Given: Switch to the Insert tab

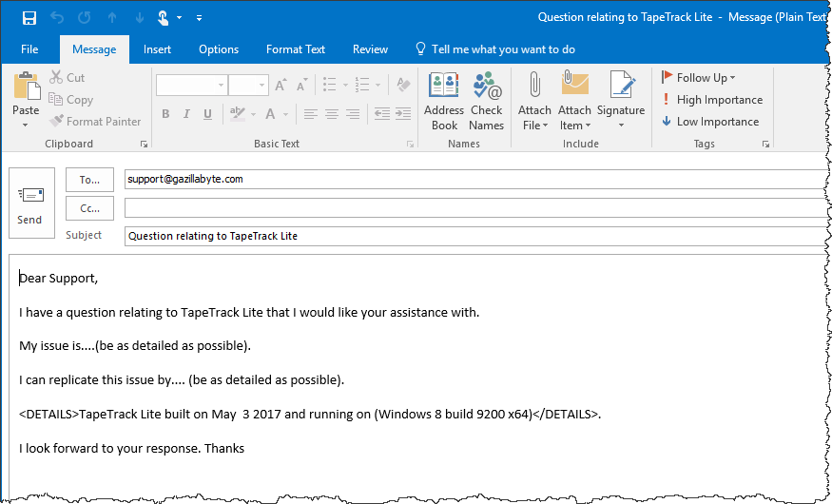Looking at the screenshot, I should 157,49.
